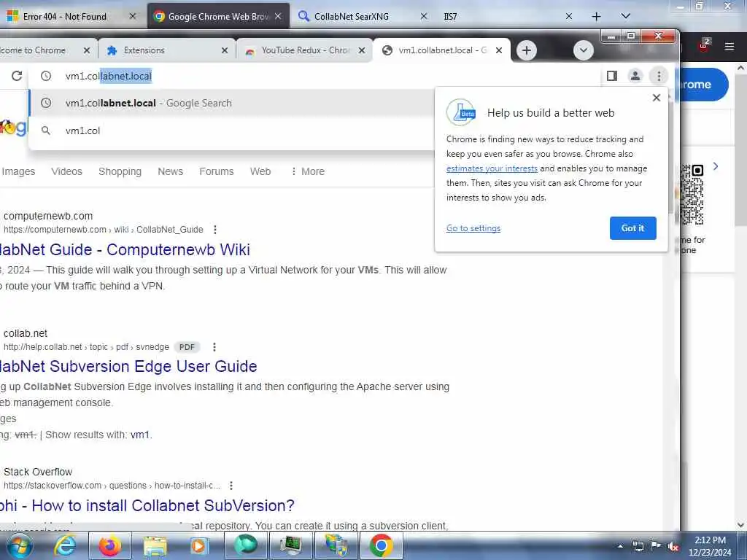Click the address bar URL field
747x560 pixels.
pos(314,76)
